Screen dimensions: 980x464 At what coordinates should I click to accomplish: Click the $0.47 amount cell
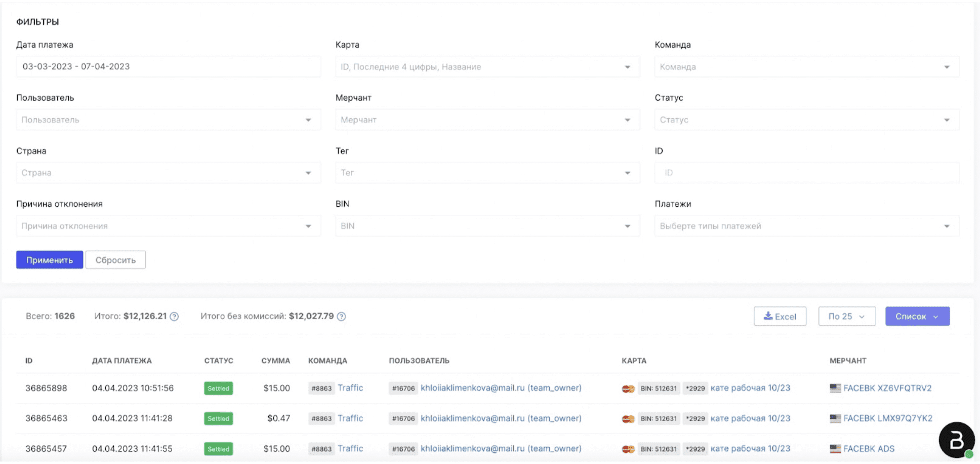[x=278, y=418]
